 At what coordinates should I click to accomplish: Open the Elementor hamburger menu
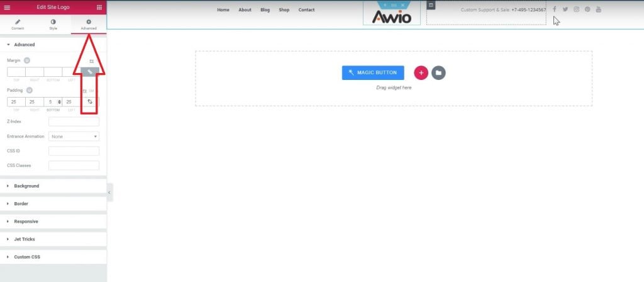coord(8,7)
